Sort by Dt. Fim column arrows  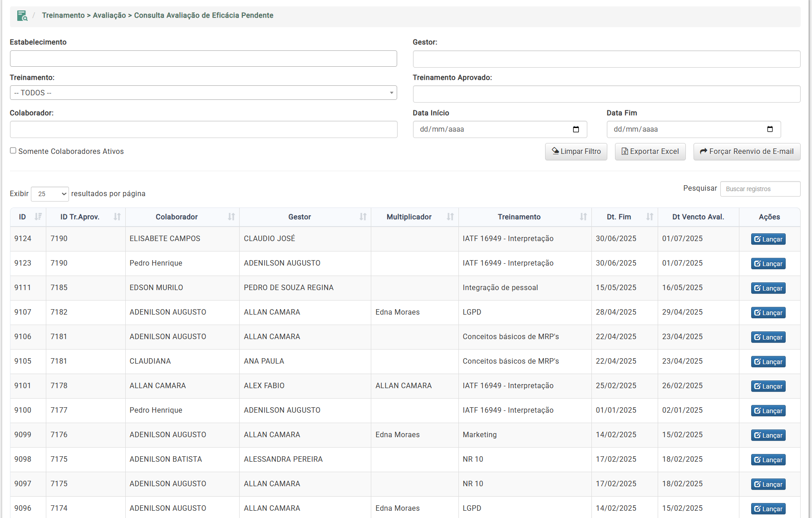pos(650,217)
